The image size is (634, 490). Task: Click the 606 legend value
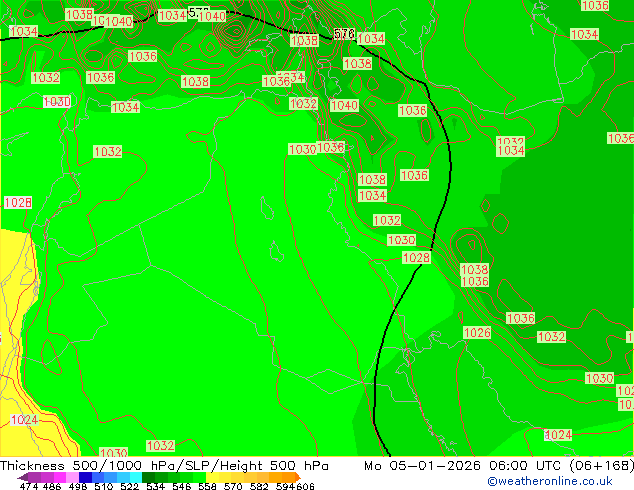click(x=305, y=486)
